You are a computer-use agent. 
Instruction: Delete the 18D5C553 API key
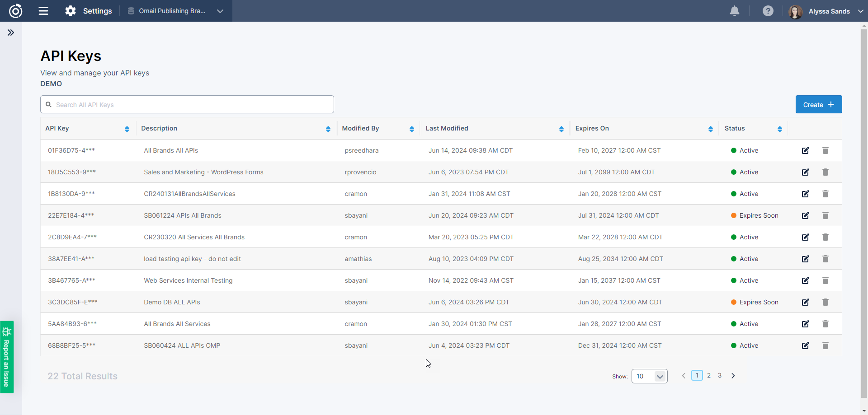click(x=825, y=172)
